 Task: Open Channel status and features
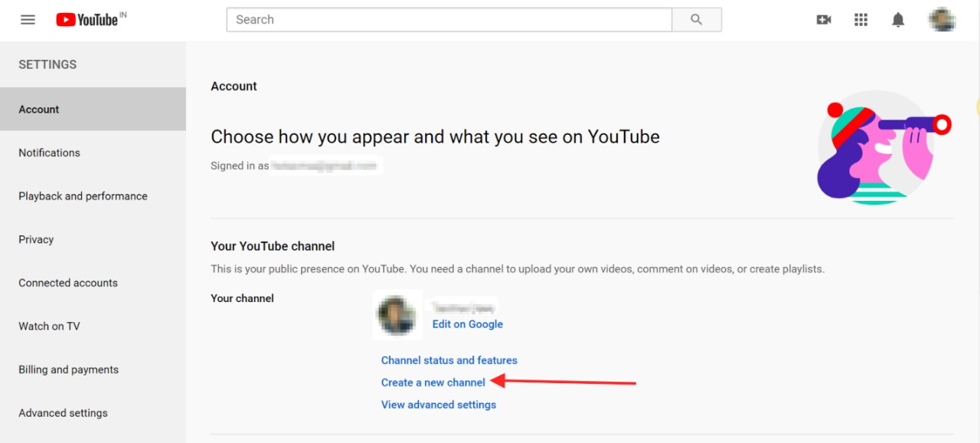point(449,360)
